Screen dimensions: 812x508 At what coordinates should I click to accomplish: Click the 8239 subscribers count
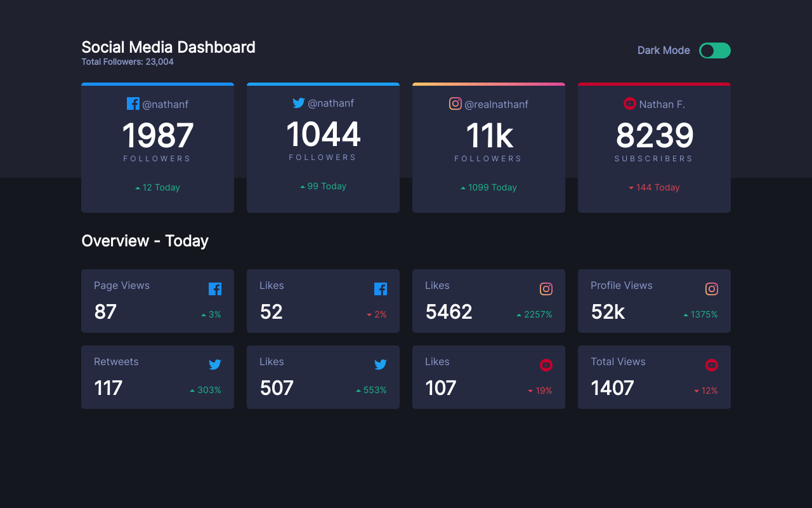655,136
